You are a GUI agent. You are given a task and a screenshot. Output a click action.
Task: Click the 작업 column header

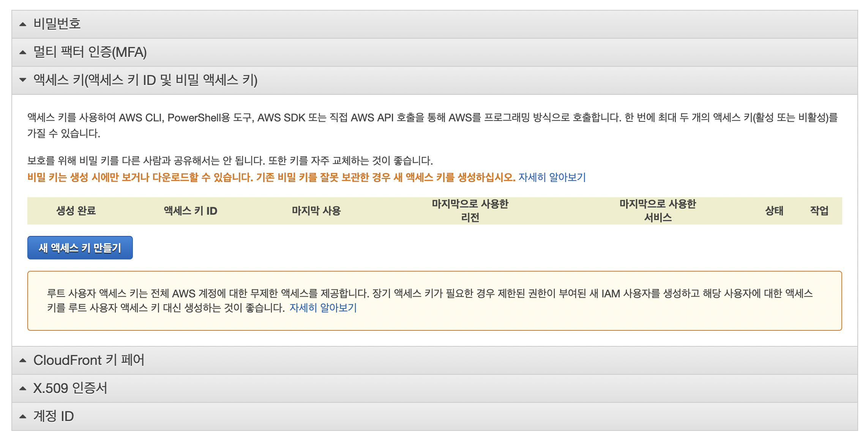[x=819, y=211]
